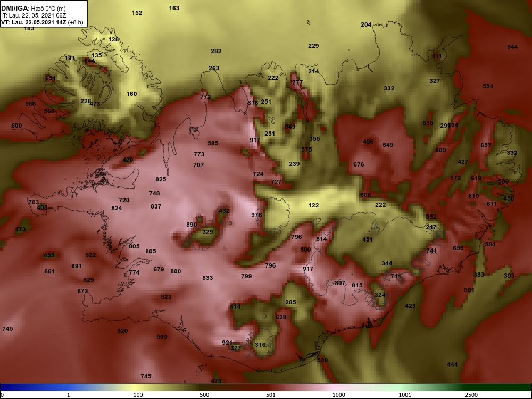Click the title text 'DMI/IGA: Hæð 0°C (m)'
532x399 pixels.
coord(33,9)
